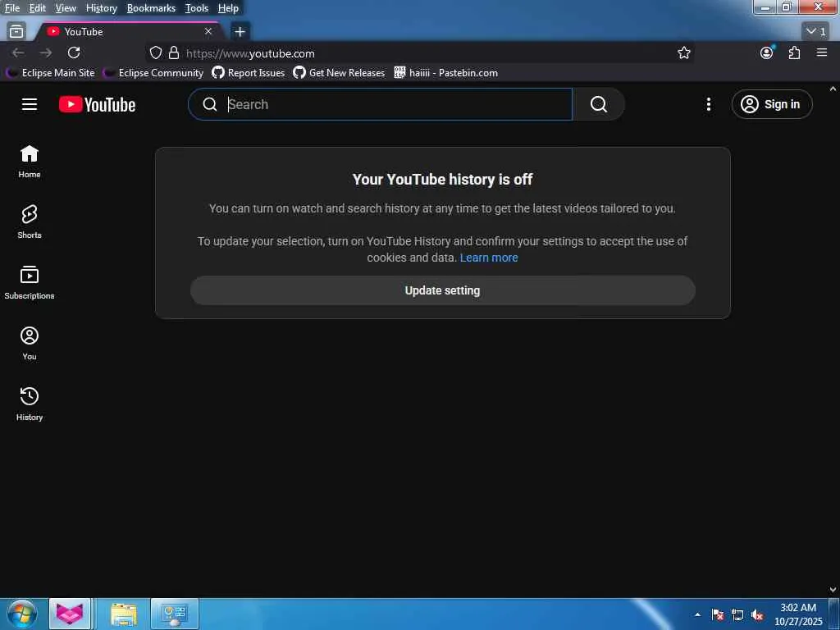Go to Home in the sidebar
This screenshot has width=840, height=630.
click(30, 162)
